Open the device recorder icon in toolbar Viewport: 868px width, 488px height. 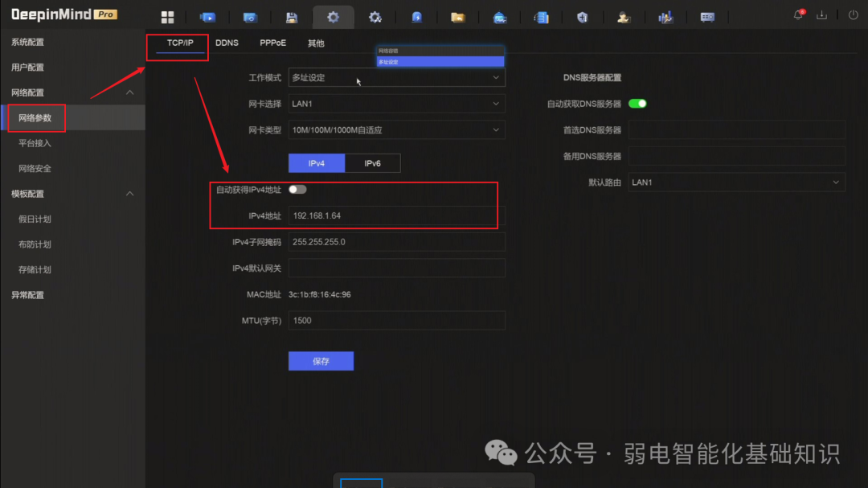coord(707,17)
